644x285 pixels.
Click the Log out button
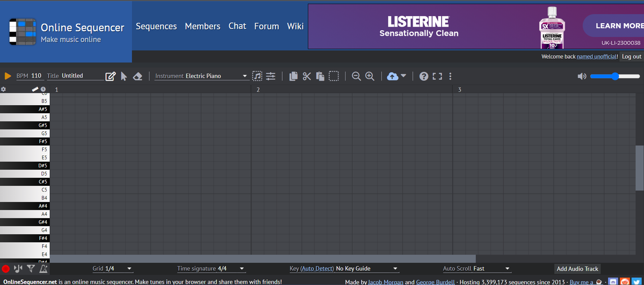pyautogui.click(x=631, y=56)
